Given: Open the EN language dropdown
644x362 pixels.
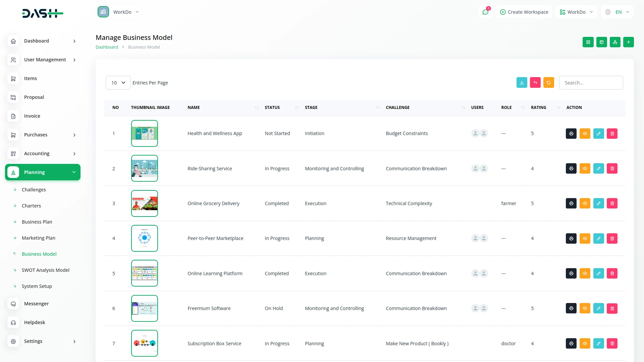Looking at the screenshot, I should (617, 12).
